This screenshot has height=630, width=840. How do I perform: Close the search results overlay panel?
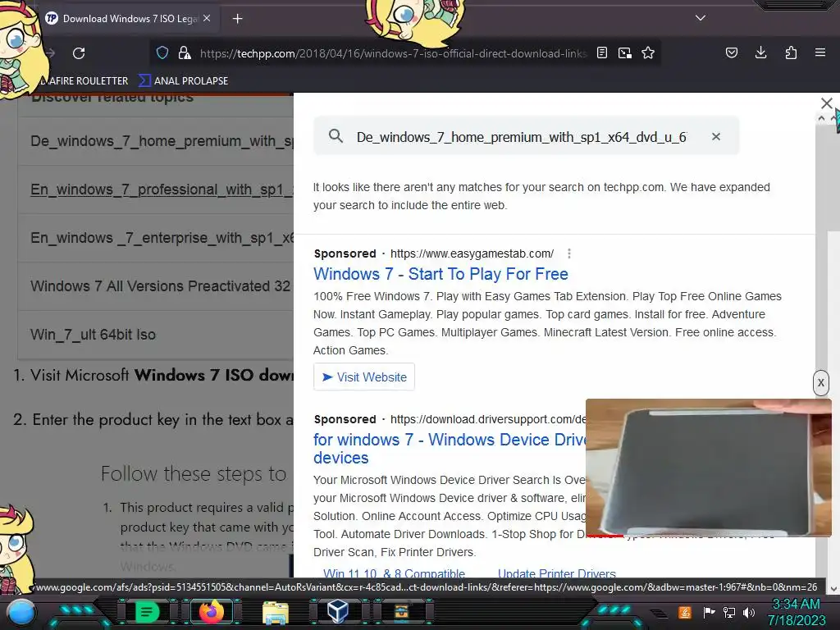827,103
